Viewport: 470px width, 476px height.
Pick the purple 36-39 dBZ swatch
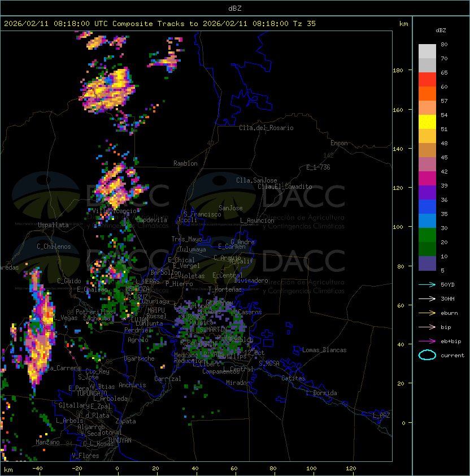click(x=427, y=193)
